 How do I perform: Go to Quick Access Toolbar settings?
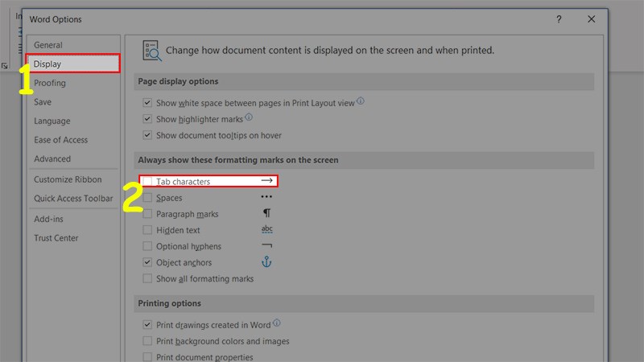point(73,198)
